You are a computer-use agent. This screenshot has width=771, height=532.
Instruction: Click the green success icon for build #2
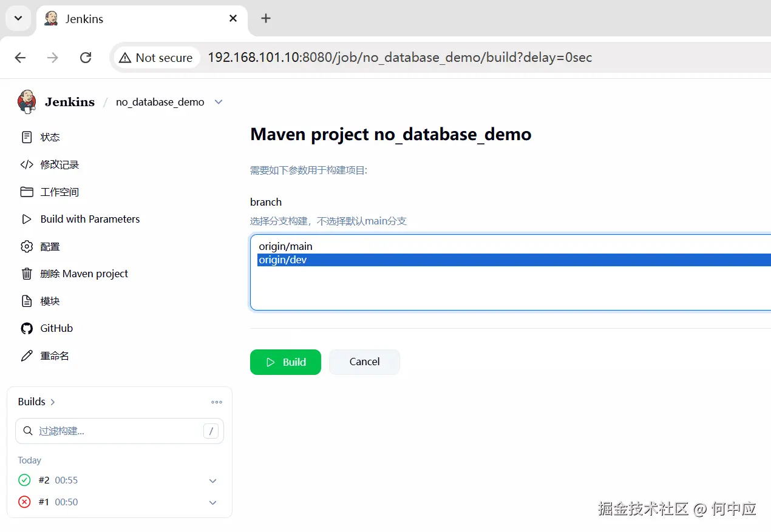[x=24, y=480]
